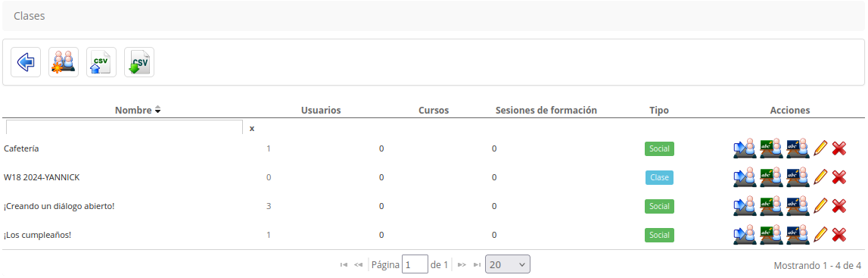Clear the name filter with the x
This screenshot has height=278, width=868.
[x=252, y=129]
